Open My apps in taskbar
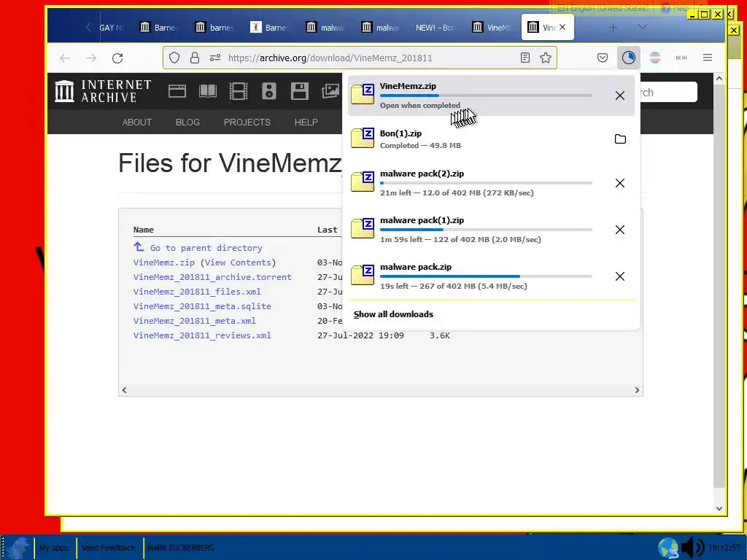The height and width of the screenshot is (560, 747). [54, 548]
